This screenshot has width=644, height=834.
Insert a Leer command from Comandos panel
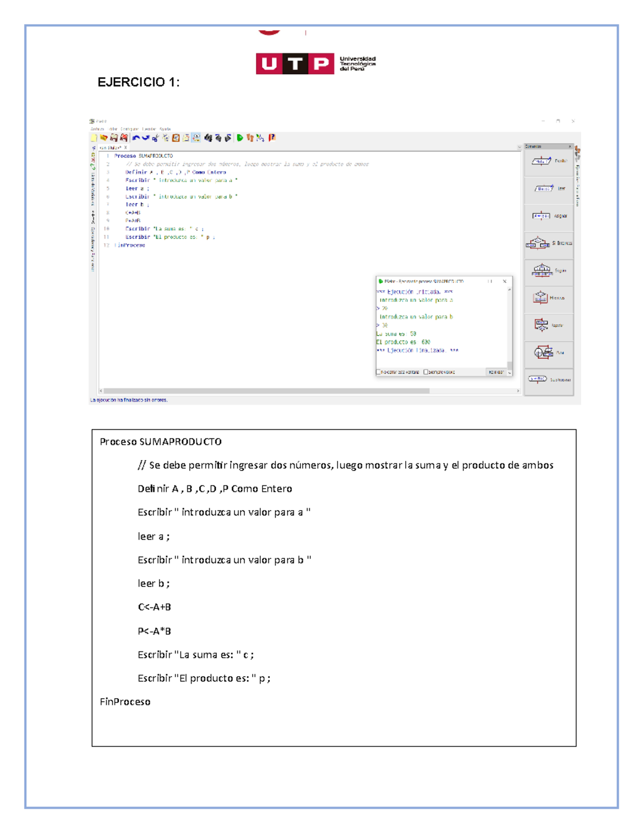(x=541, y=188)
